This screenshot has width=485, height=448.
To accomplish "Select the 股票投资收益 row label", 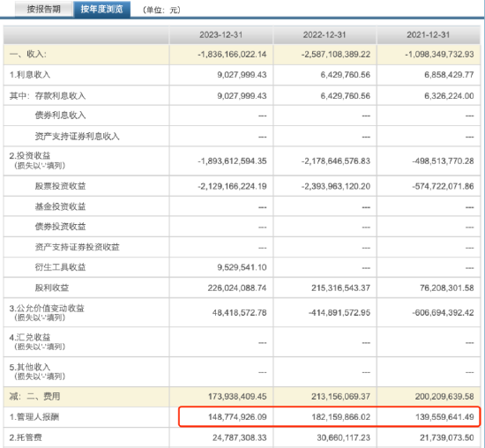I will 60,186.
